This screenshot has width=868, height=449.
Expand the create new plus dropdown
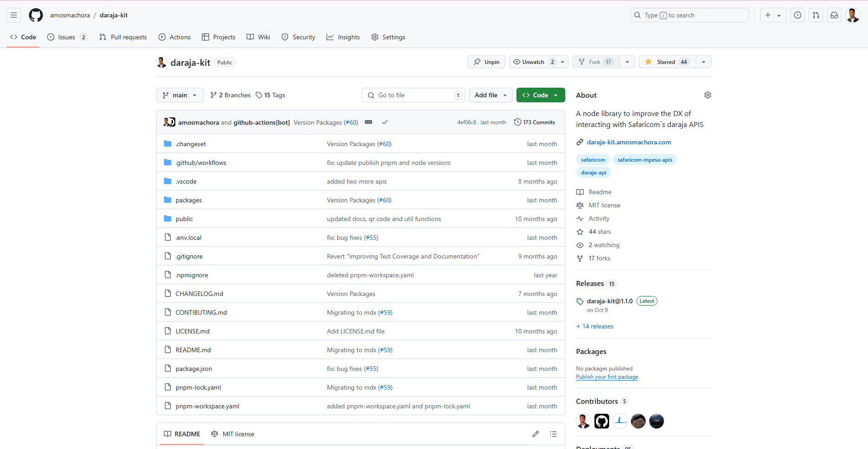(x=773, y=15)
